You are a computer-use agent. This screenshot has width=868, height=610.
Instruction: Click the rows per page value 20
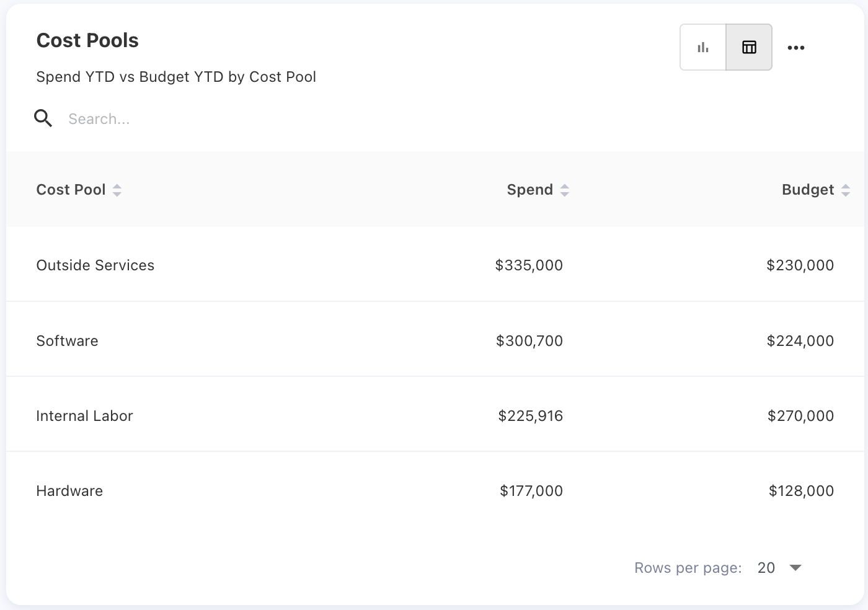pos(766,568)
